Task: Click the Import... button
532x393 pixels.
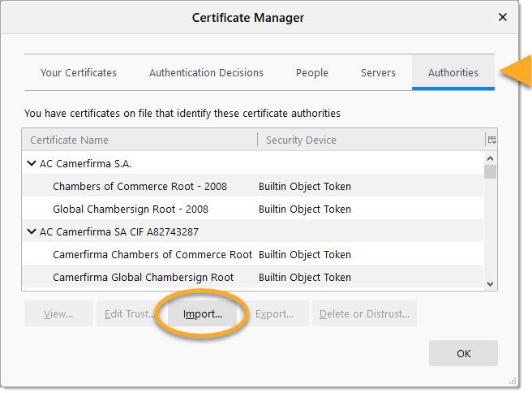Action: pyautogui.click(x=203, y=313)
